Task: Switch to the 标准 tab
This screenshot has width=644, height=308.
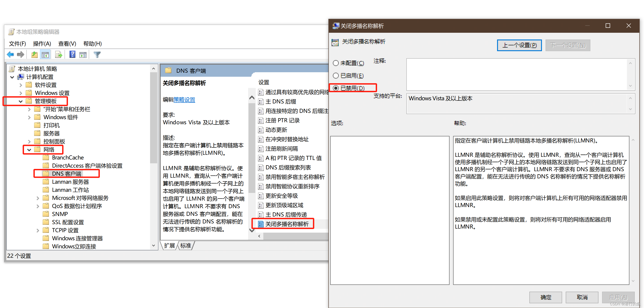Action: 186,245
